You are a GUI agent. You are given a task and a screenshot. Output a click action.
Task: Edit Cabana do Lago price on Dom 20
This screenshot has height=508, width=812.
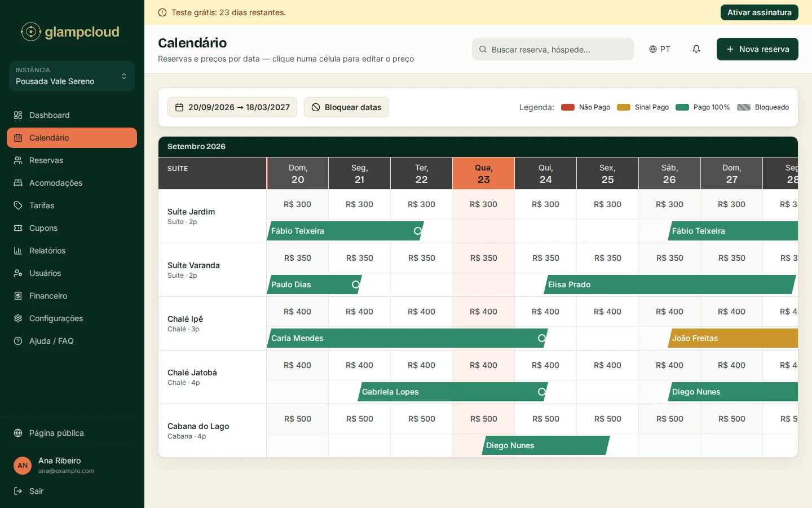[x=298, y=419]
